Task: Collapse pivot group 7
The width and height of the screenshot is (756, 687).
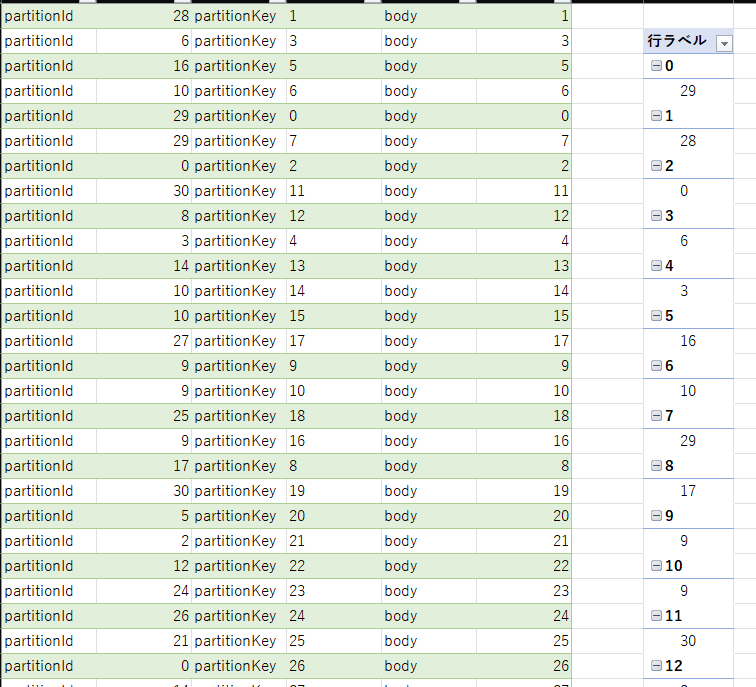Action: click(656, 416)
